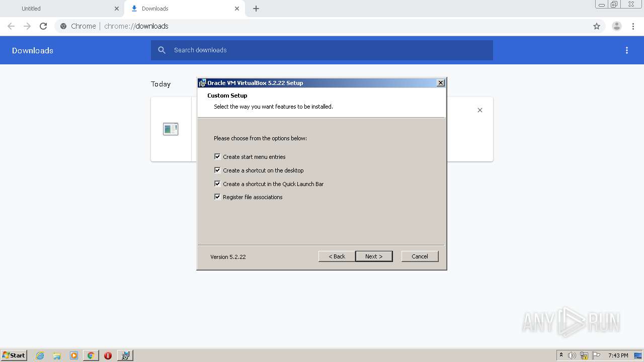The image size is (644, 362).
Task: Click Version 5.2.22 label
Action: pos(228,257)
